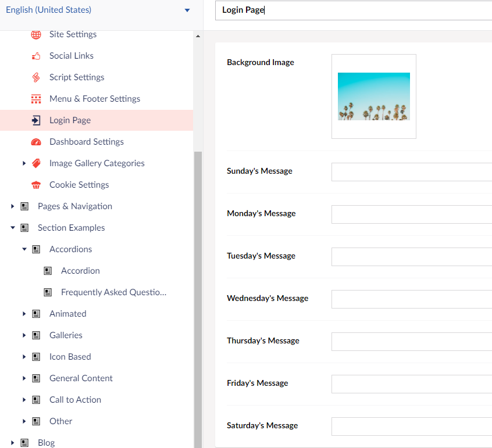
Task: Collapse the Section Examples node
Action: pos(13,228)
